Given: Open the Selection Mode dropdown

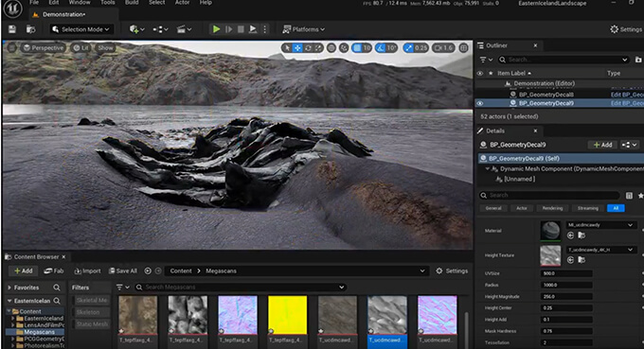Looking at the screenshot, I should 81,29.
